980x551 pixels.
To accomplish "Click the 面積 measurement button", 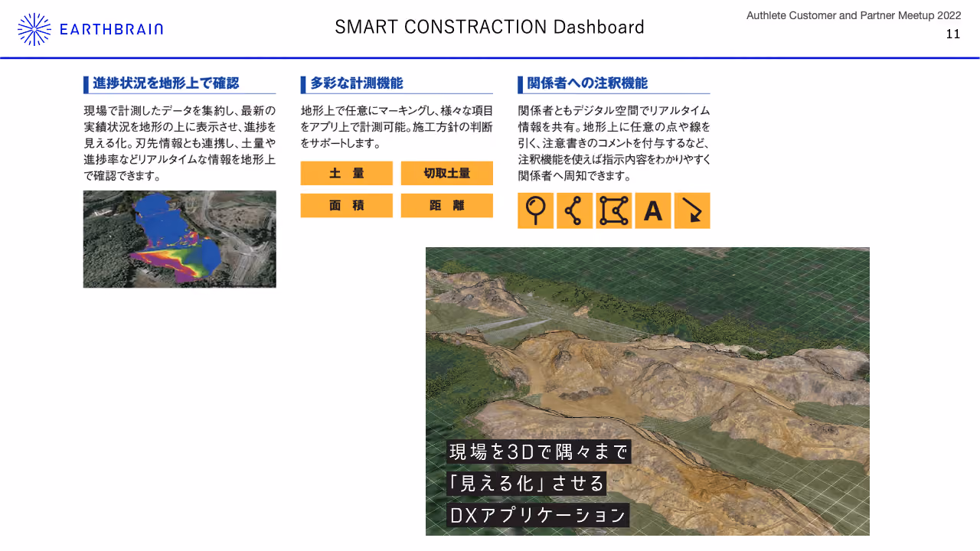I will pyautogui.click(x=347, y=206).
